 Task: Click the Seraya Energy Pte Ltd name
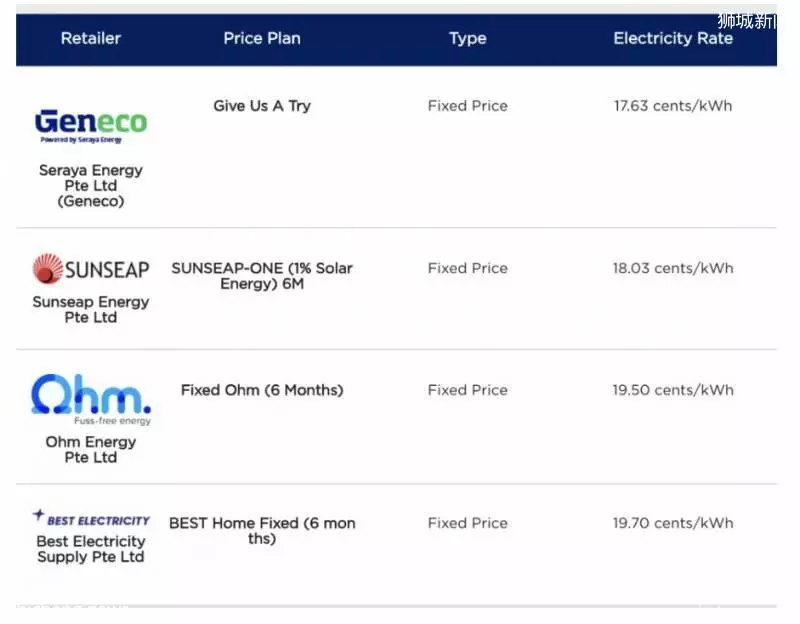91,185
